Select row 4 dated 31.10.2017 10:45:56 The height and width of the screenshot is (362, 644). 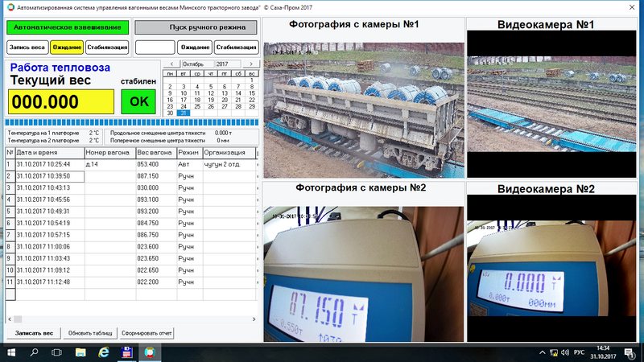point(50,200)
